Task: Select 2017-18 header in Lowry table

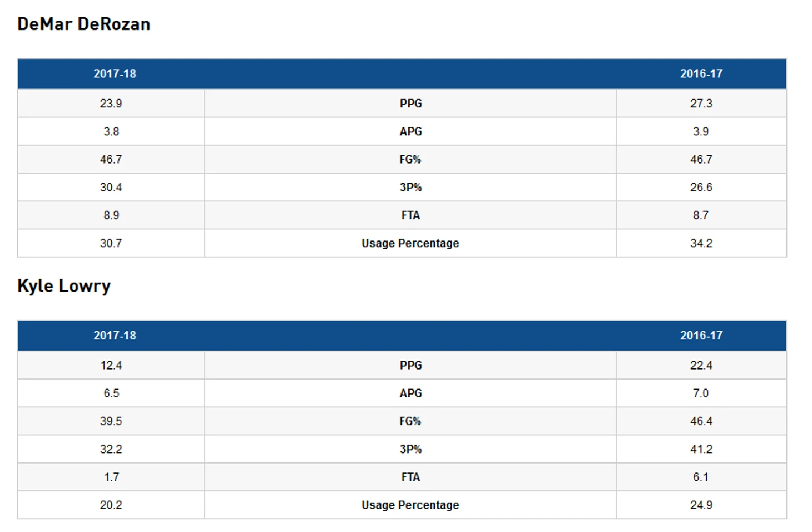Action: click(115, 336)
